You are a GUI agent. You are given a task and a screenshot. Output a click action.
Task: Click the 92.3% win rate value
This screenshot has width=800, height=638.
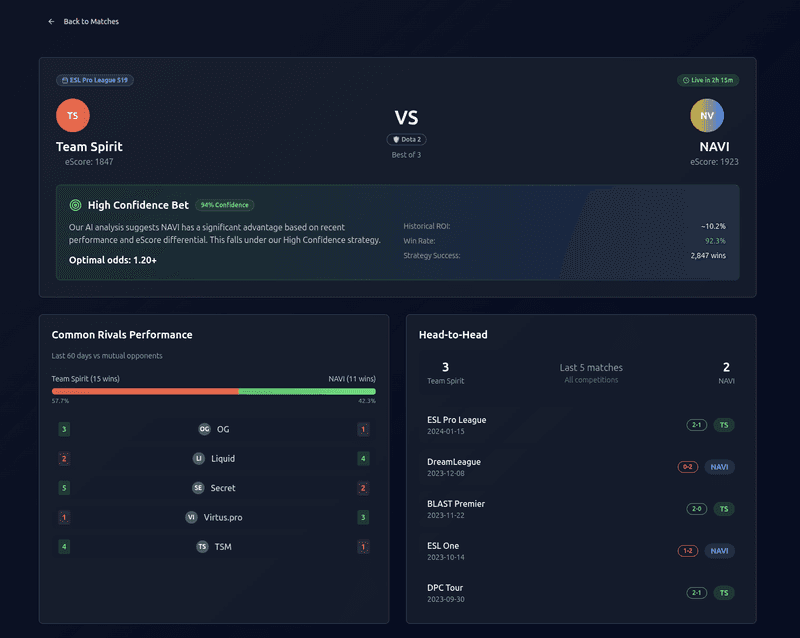click(715, 241)
